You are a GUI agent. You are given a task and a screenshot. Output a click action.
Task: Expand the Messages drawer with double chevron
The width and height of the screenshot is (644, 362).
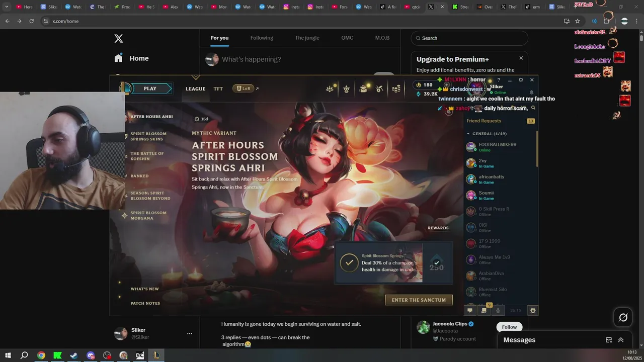click(621, 340)
